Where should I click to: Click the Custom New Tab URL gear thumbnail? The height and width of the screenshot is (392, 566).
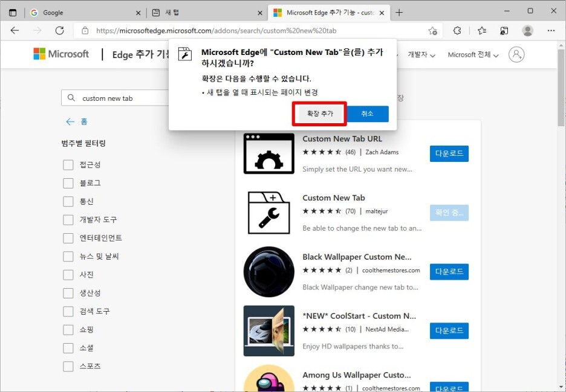(x=269, y=153)
